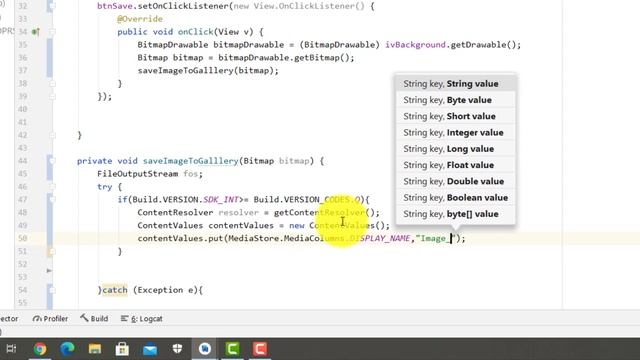
Task: Click 'FileOutputStream' type on line 45
Action: coord(138,174)
